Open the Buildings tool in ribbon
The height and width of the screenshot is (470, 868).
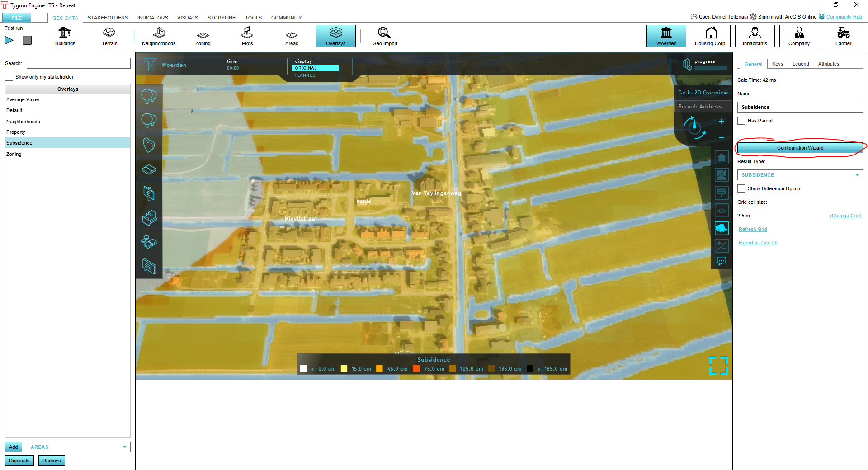(x=65, y=36)
